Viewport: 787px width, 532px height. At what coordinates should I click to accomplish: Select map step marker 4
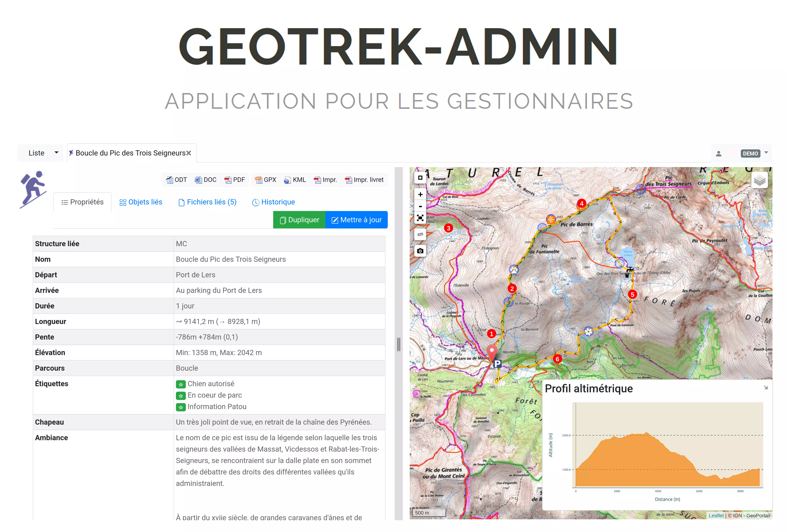582,204
